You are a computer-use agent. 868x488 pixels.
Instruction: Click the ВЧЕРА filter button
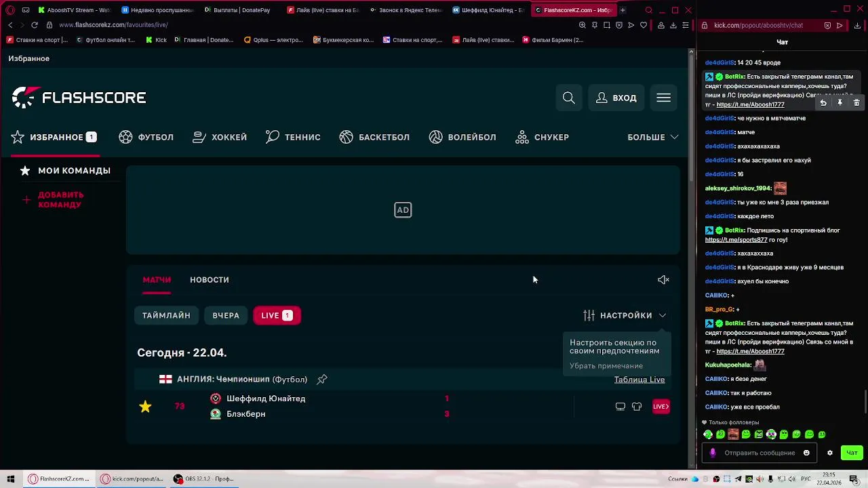coord(226,316)
